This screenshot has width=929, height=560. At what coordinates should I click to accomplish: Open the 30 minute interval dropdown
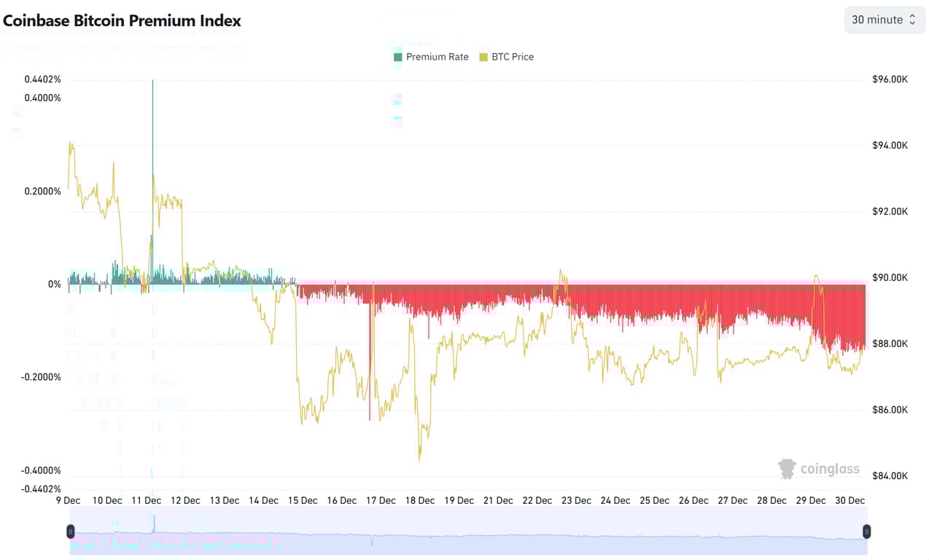tap(883, 20)
